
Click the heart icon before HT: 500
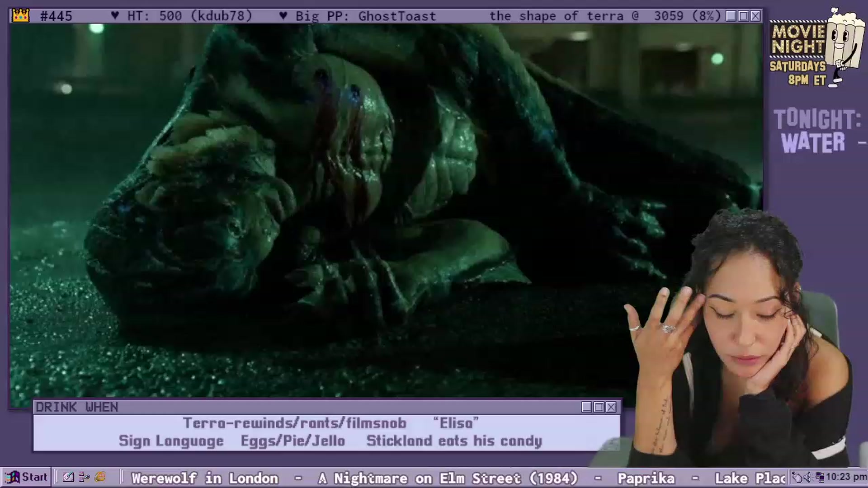[x=115, y=16]
